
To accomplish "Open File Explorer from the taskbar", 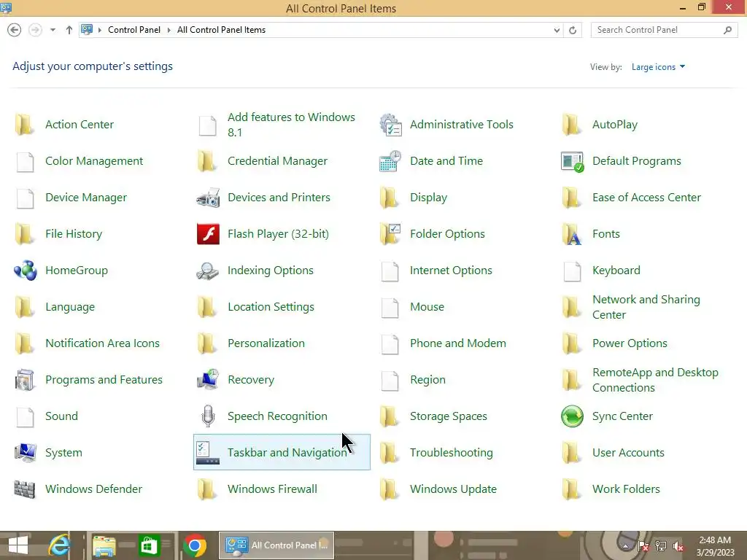I will pos(104,545).
